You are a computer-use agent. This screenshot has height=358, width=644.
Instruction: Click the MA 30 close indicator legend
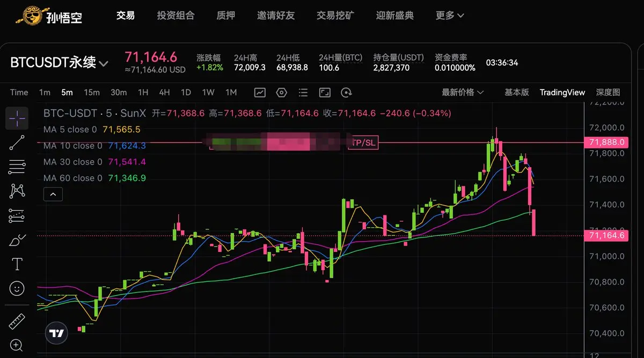94,162
